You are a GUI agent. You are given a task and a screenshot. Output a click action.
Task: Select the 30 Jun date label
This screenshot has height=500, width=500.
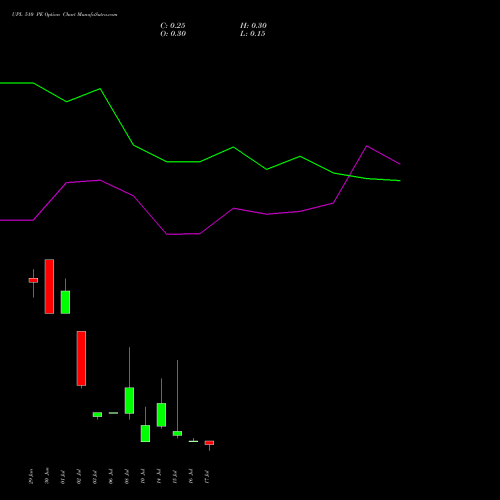click(47, 476)
